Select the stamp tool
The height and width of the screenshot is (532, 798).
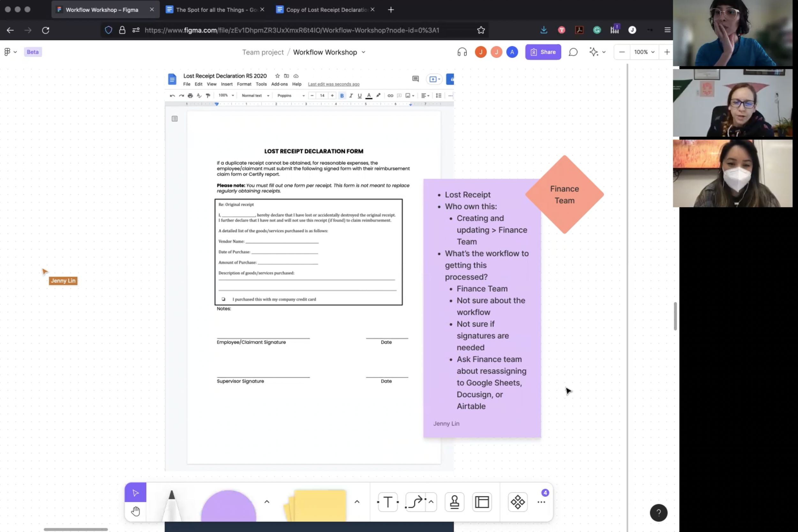(x=454, y=502)
